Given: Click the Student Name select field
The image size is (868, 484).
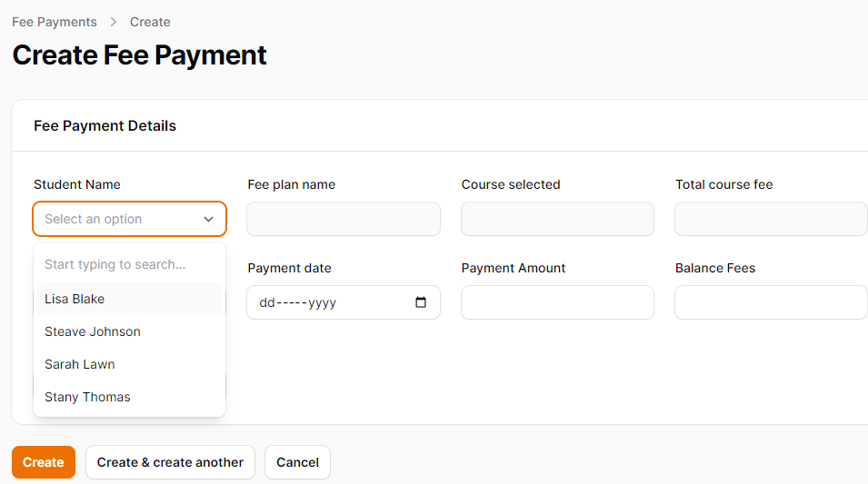Looking at the screenshot, I should tap(130, 219).
